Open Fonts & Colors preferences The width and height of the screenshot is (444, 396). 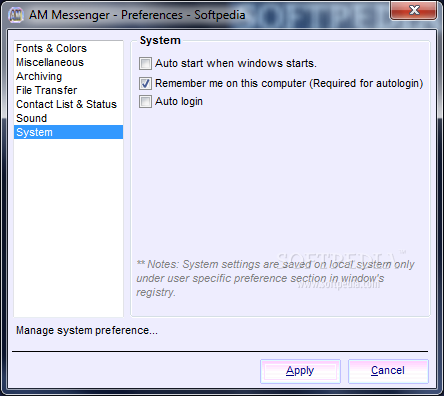coord(68,48)
